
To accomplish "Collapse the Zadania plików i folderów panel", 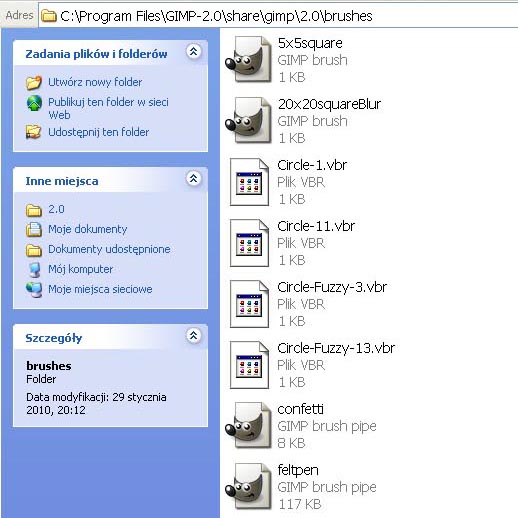I will point(194,52).
